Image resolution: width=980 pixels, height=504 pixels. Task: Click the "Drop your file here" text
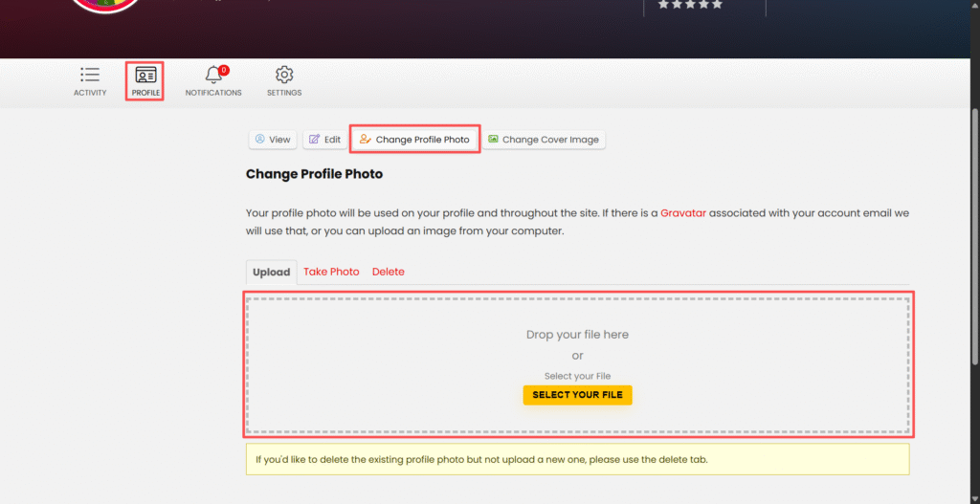pyautogui.click(x=577, y=335)
